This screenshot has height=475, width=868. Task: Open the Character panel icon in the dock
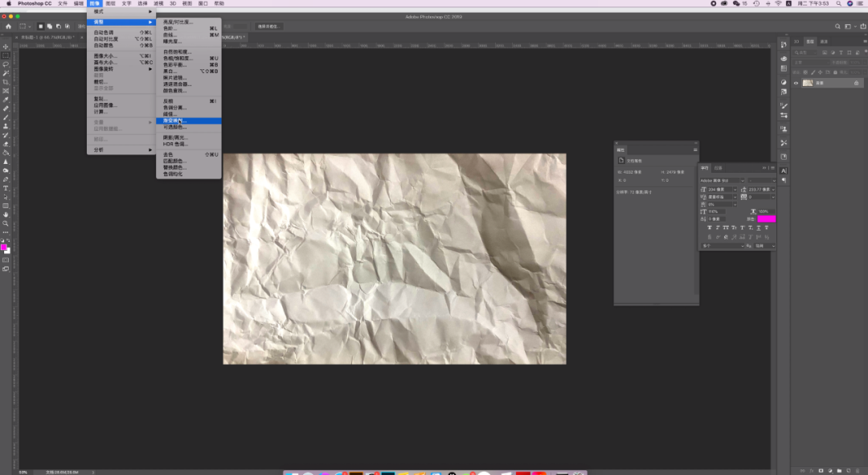(x=784, y=170)
